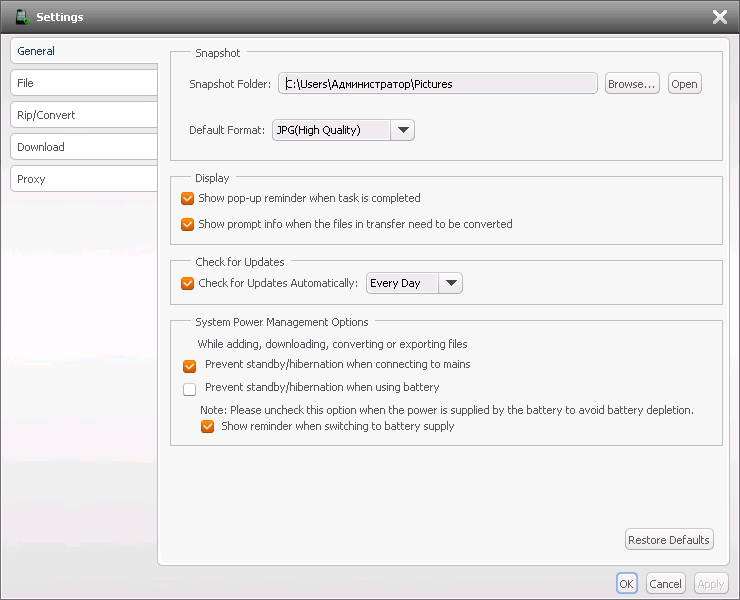This screenshot has width=740, height=600.
Task: Click the Settings app icon in title bar
Action: tap(22, 16)
